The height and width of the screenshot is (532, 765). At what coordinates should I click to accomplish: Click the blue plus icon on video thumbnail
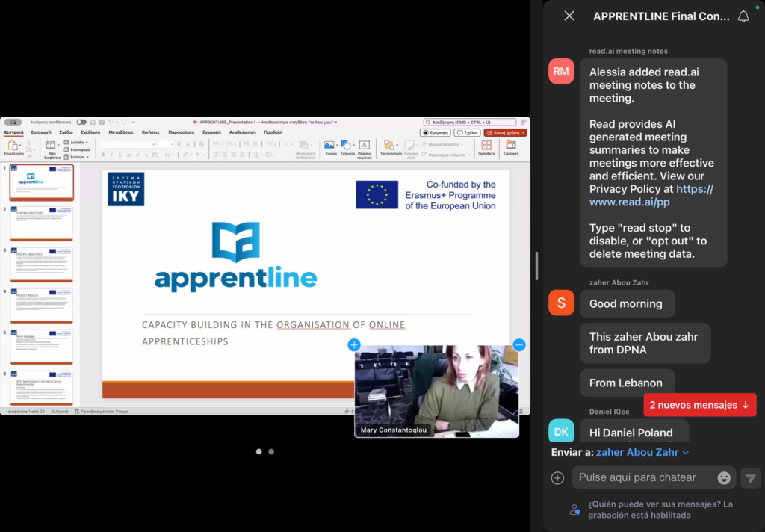point(354,345)
